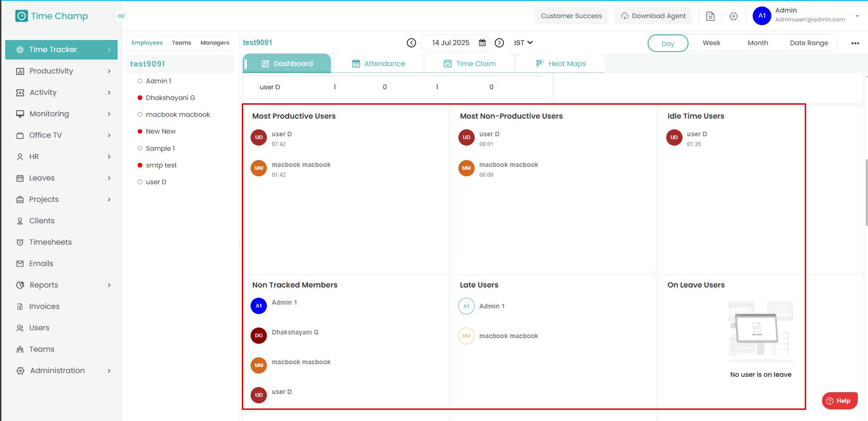Open the calendar picker icon
Image resolution: width=868 pixels, height=421 pixels.
pyautogui.click(x=482, y=43)
